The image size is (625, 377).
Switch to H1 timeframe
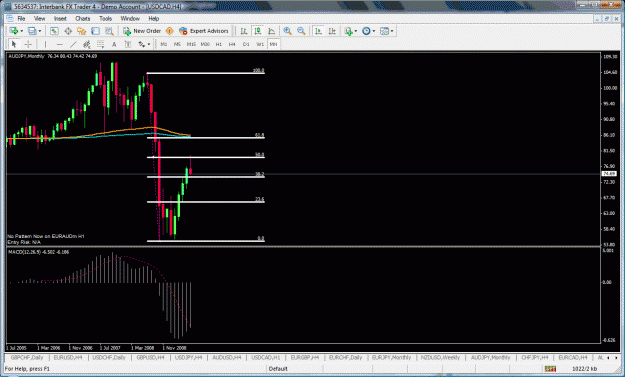(x=218, y=44)
